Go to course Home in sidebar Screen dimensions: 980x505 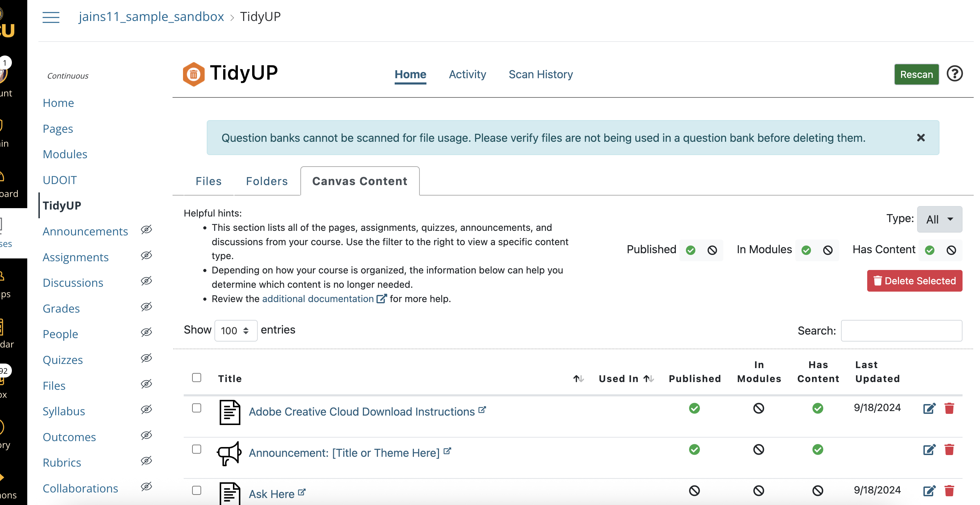pyautogui.click(x=58, y=103)
